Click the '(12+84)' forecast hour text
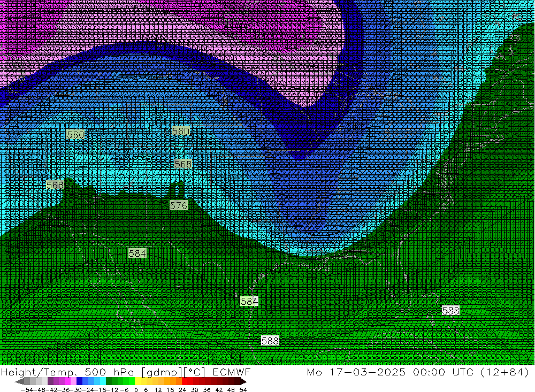 505,372
